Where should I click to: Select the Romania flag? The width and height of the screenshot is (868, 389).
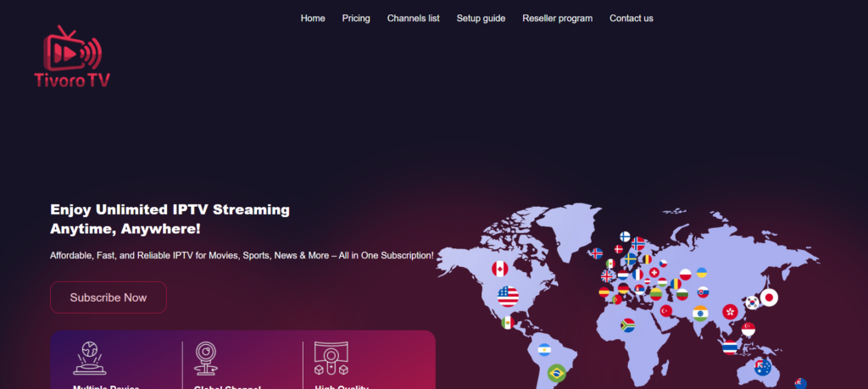[x=676, y=284]
